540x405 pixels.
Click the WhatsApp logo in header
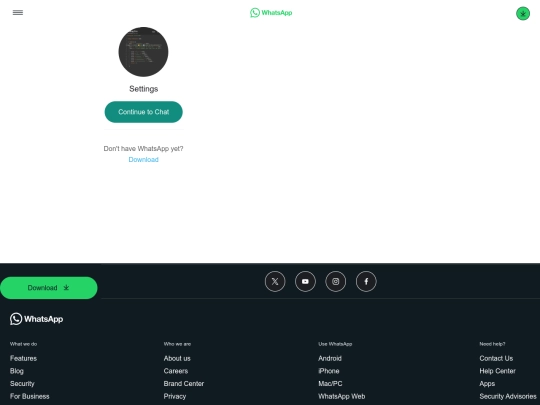[271, 13]
